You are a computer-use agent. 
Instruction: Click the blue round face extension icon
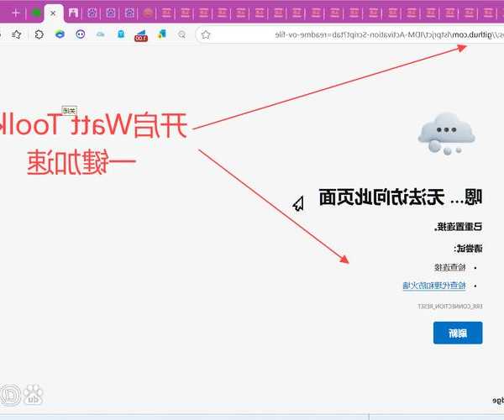point(81,34)
